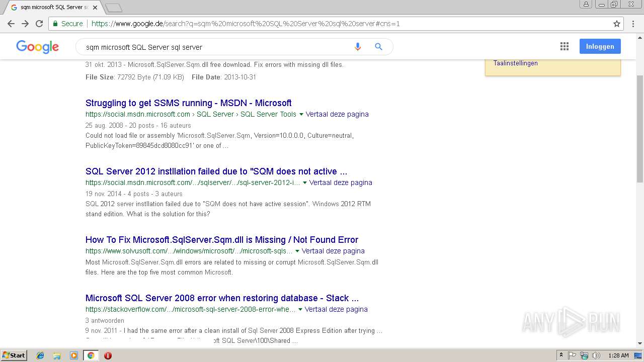Image resolution: width=644 pixels, height=362 pixels.
Task: Click the 'File Date: 2013-10-31' text
Action: 224,77
